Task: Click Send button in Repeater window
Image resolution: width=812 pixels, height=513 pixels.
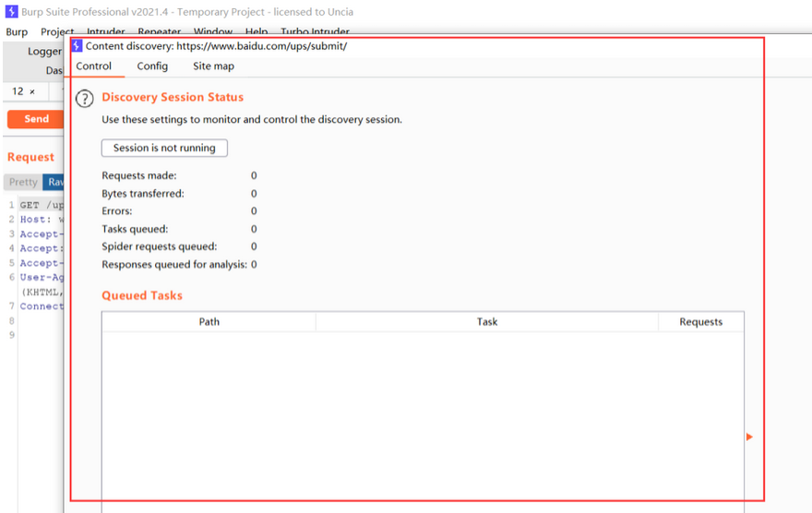Action: (35, 119)
